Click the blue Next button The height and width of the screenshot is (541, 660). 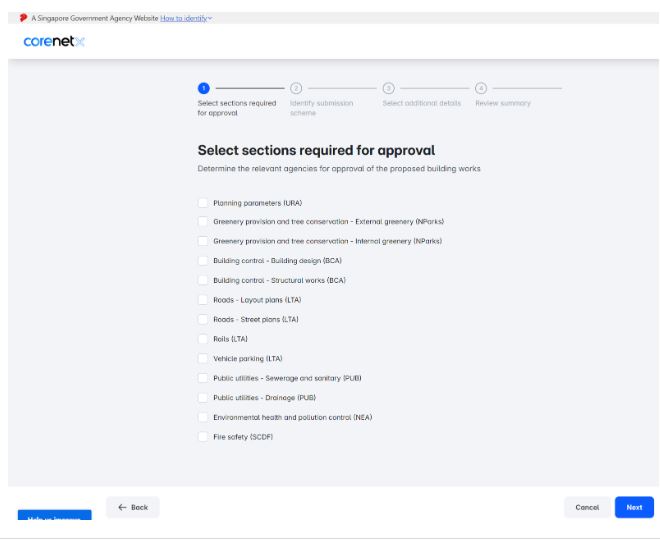[x=634, y=507]
